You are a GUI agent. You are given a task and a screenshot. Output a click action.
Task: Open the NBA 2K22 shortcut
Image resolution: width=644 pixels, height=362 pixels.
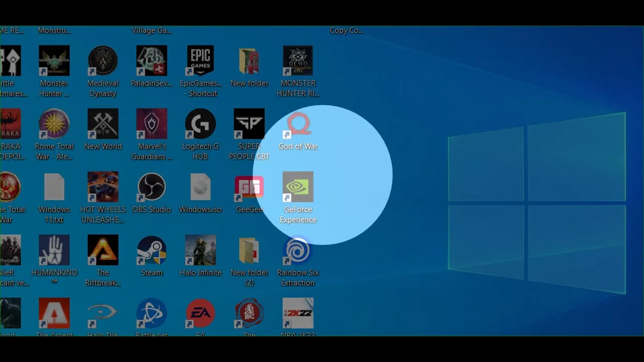(x=298, y=313)
